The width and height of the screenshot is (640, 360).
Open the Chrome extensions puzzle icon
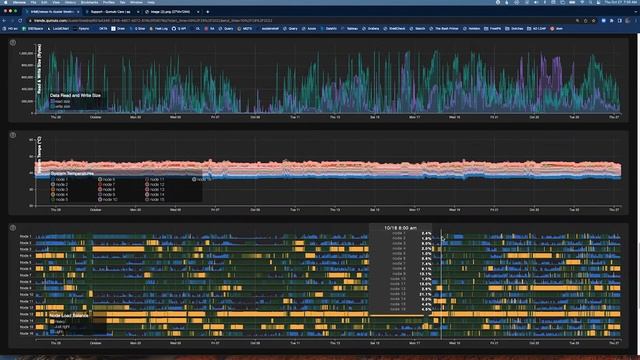click(x=611, y=20)
